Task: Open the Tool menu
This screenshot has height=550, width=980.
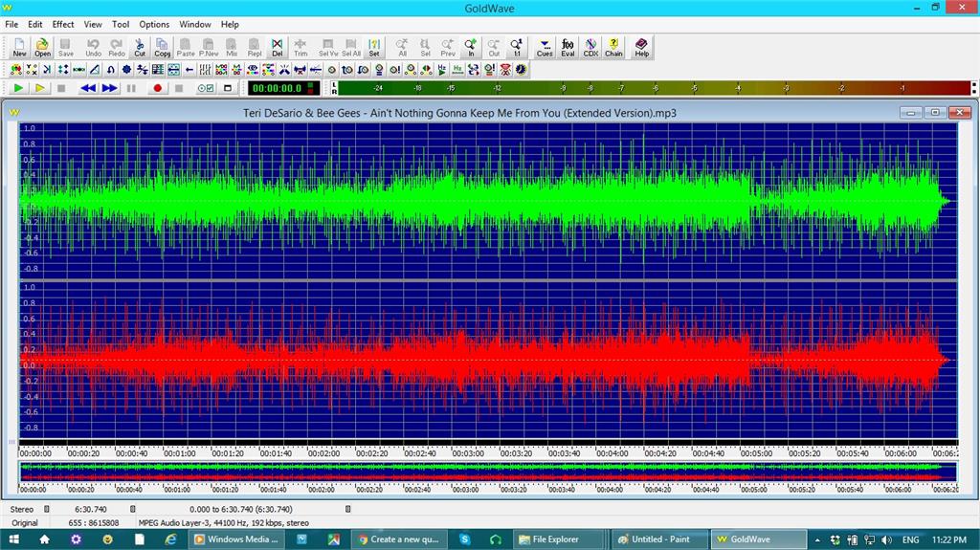Action: pyautogui.click(x=121, y=24)
